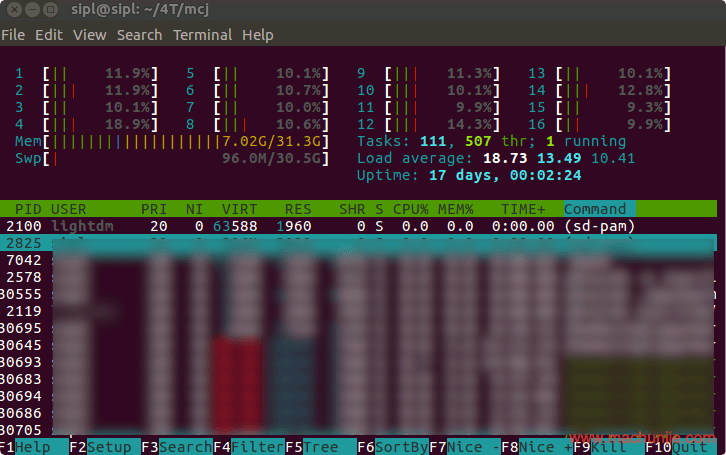
Task: Open the Edit menu
Action: 49,35
